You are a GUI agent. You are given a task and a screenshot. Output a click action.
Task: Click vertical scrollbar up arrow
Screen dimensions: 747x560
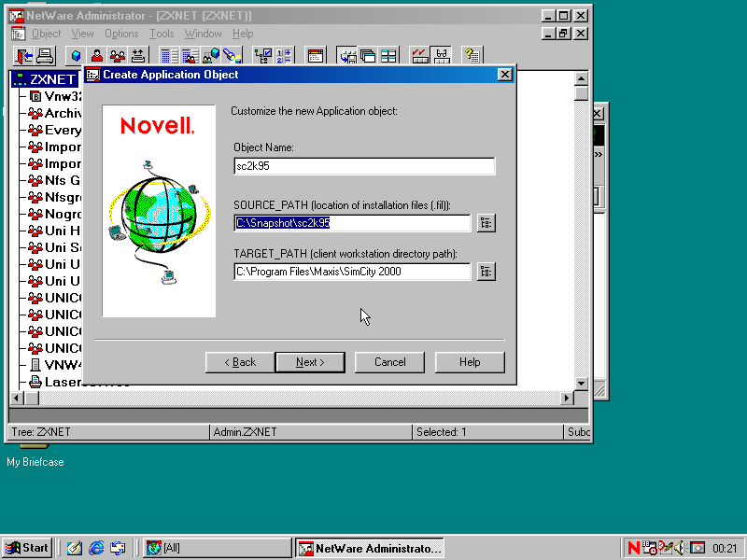(x=581, y=78)
